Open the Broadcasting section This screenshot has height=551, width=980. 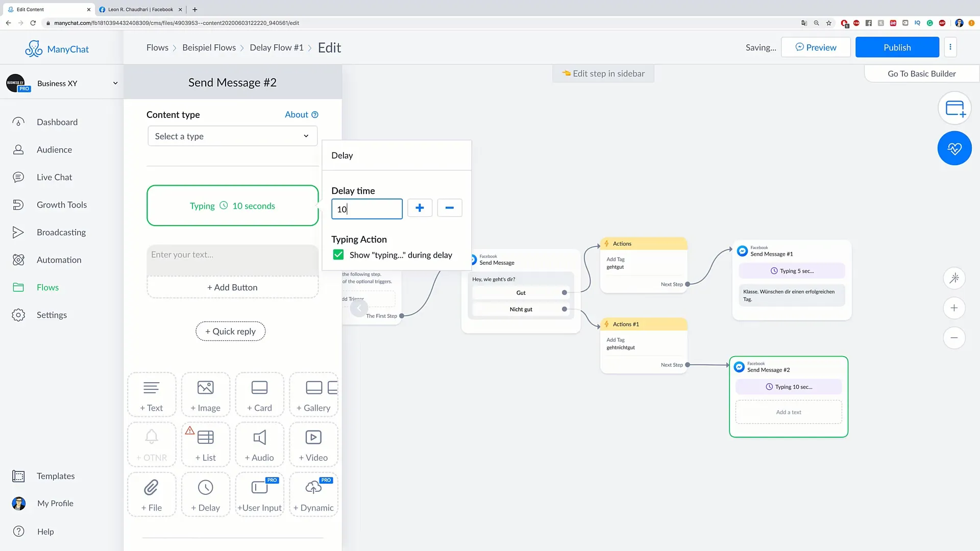[61, 232]
